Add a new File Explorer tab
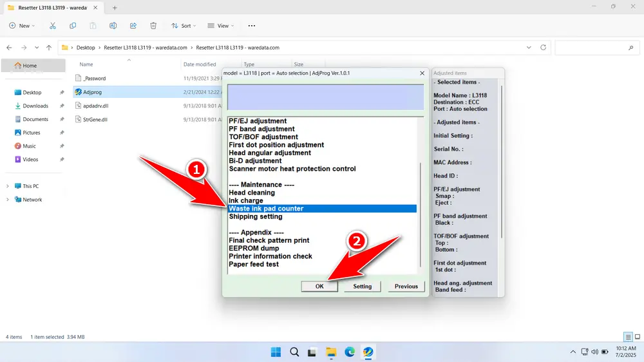This screenshot has width=644, height=362. [x=115, y=8]
